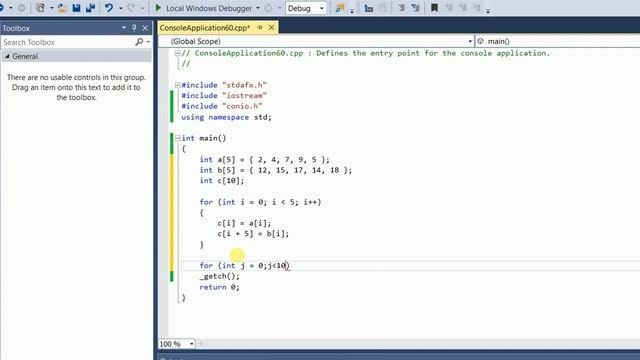640x360 pixels.
Task: Click the restart/refresh icon next to debugger
Action: tap(268, 8)
